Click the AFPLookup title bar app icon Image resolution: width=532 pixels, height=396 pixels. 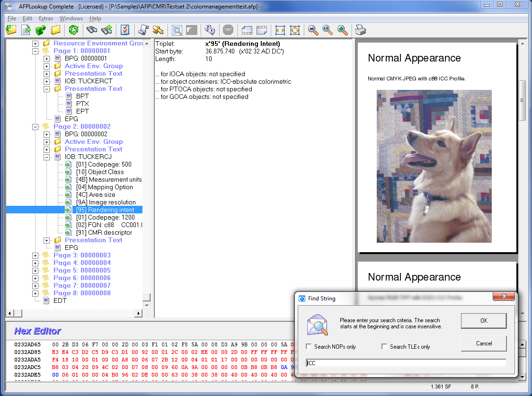pos(9,6)
